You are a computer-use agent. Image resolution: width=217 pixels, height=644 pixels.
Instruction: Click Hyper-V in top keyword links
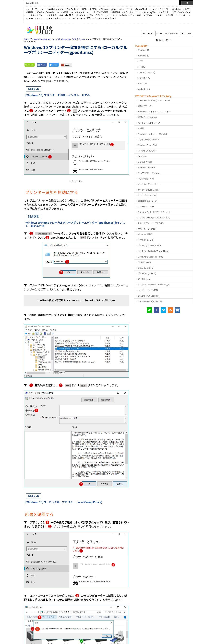[x=29, y=18]
